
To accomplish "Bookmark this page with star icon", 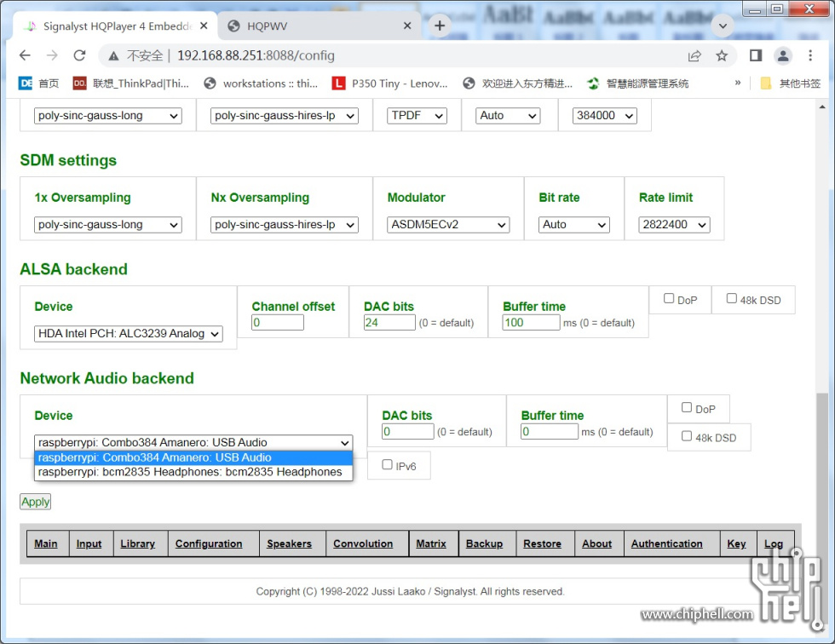I will pyautogui.click(x=722, y=55).
